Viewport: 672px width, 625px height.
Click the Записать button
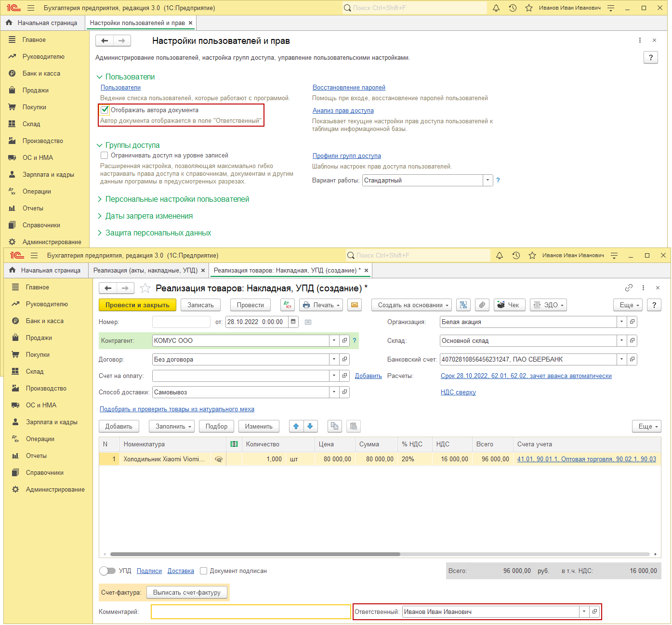[200, 305]
